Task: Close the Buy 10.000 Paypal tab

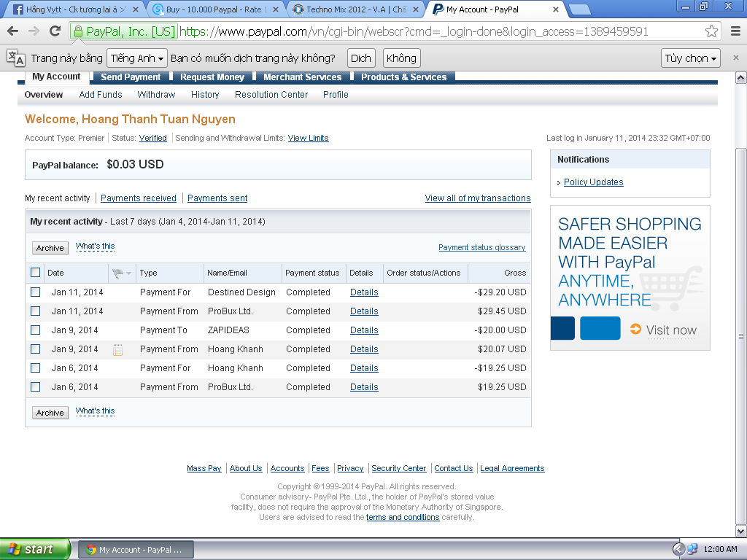Action: tap(275, 9)
